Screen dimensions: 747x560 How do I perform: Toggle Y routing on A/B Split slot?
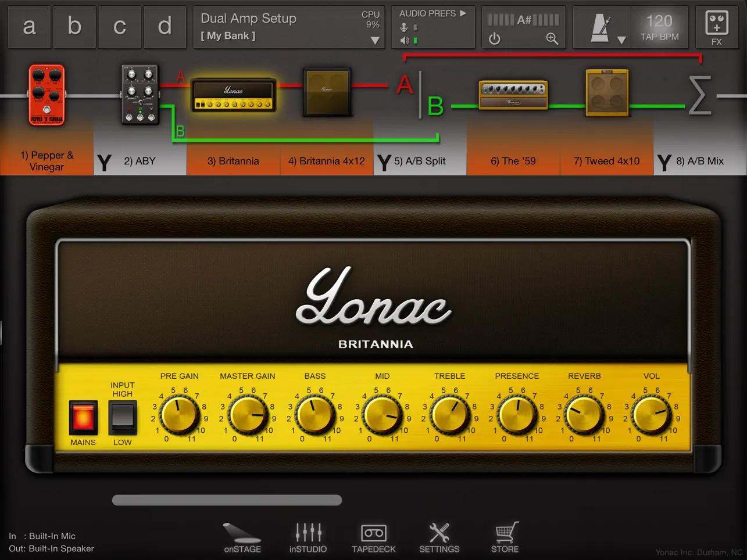tap(384, 163)
